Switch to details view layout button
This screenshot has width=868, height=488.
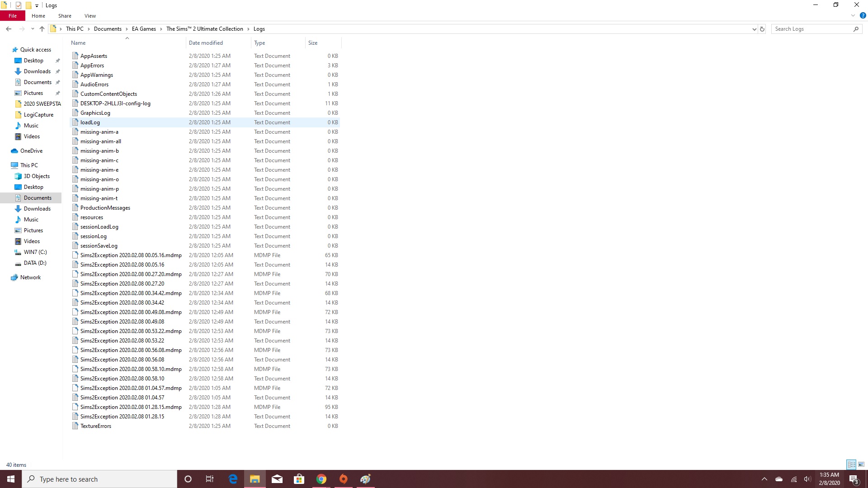pos(851,465)
